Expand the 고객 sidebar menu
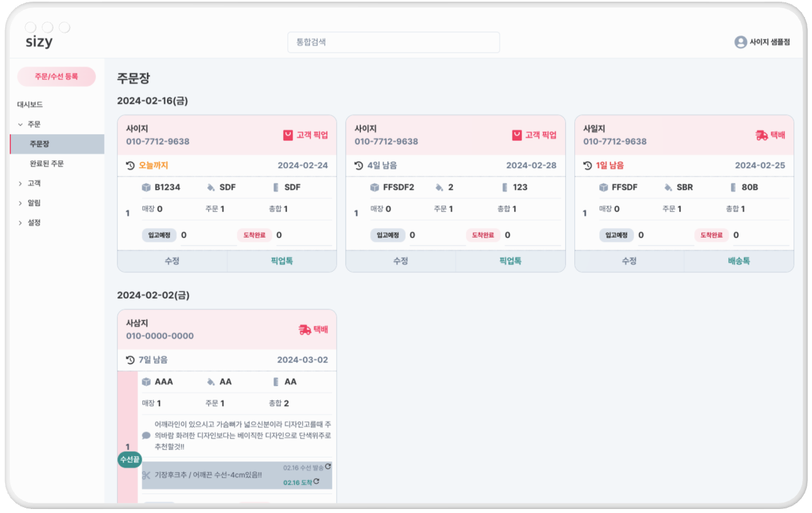The width and height of the screenshot is (812, 513). tap(21, 184)
